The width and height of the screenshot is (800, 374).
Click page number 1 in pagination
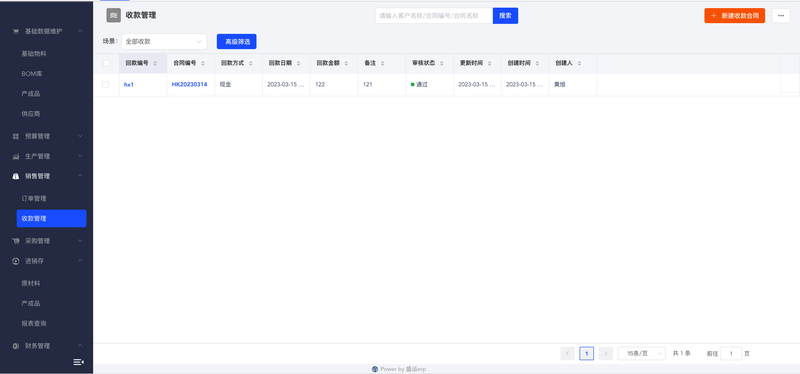587,354
